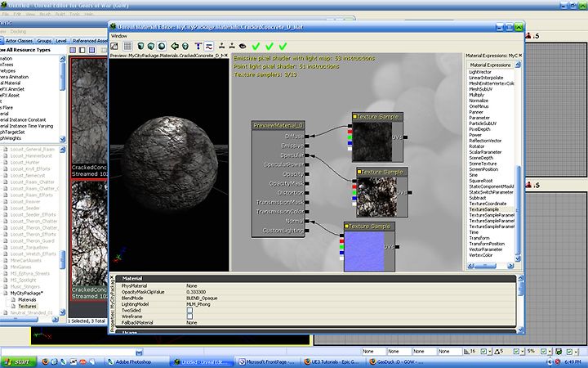
Task: Toggle the rotation snap checkbox near 5
Action: tap(516, 352)
